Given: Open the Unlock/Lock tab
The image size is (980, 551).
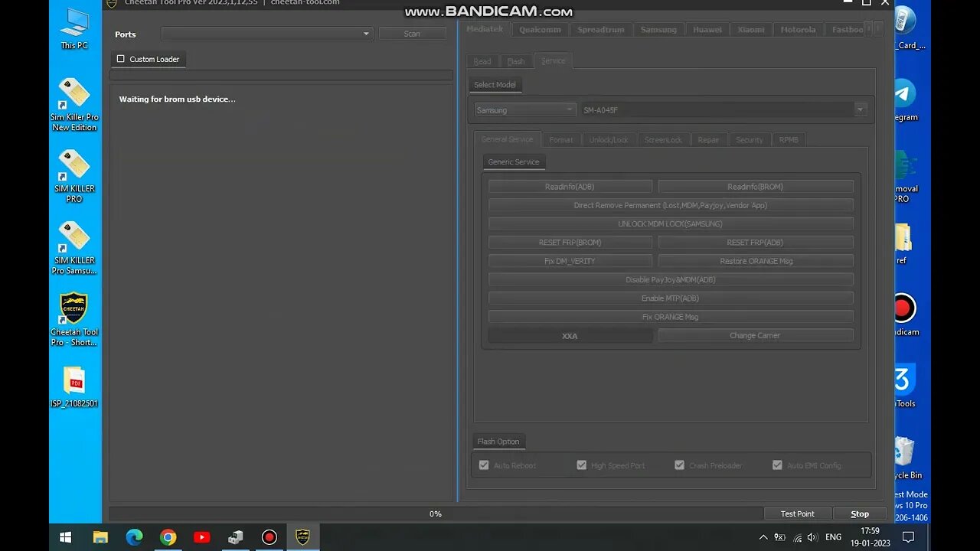Looking at the screenshot, I should 608,139.
